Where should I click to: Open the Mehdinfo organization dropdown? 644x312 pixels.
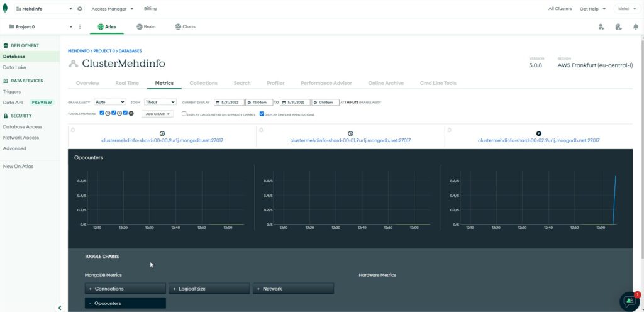point(44,9)
